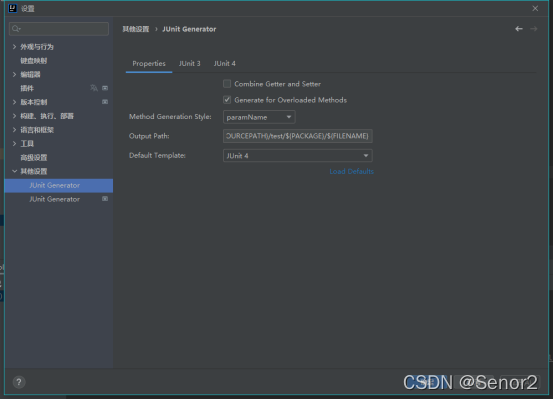This screenshot has height=400, width=553.
Task: Expand the 构建、执行、部署 node
Action: coord(14,116)
